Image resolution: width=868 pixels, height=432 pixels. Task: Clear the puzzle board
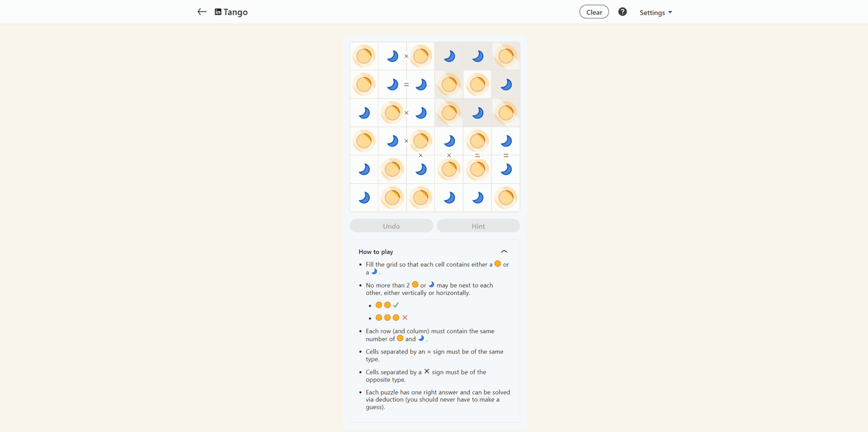[x=594, y=12]
